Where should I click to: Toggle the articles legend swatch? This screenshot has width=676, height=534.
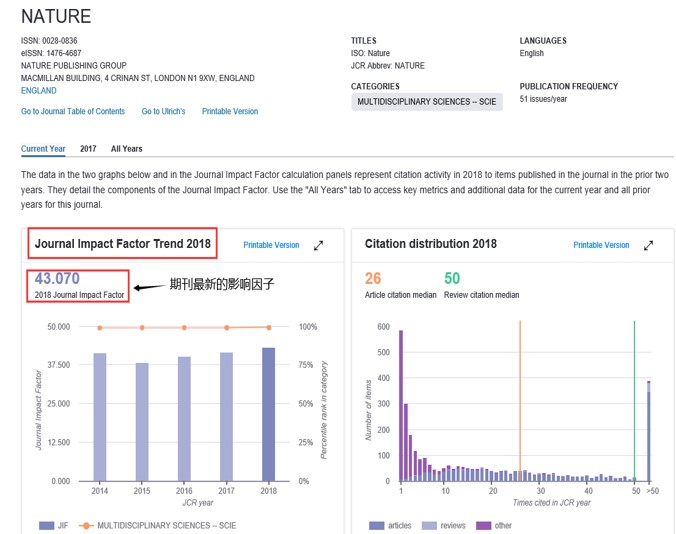click(376, 525)
